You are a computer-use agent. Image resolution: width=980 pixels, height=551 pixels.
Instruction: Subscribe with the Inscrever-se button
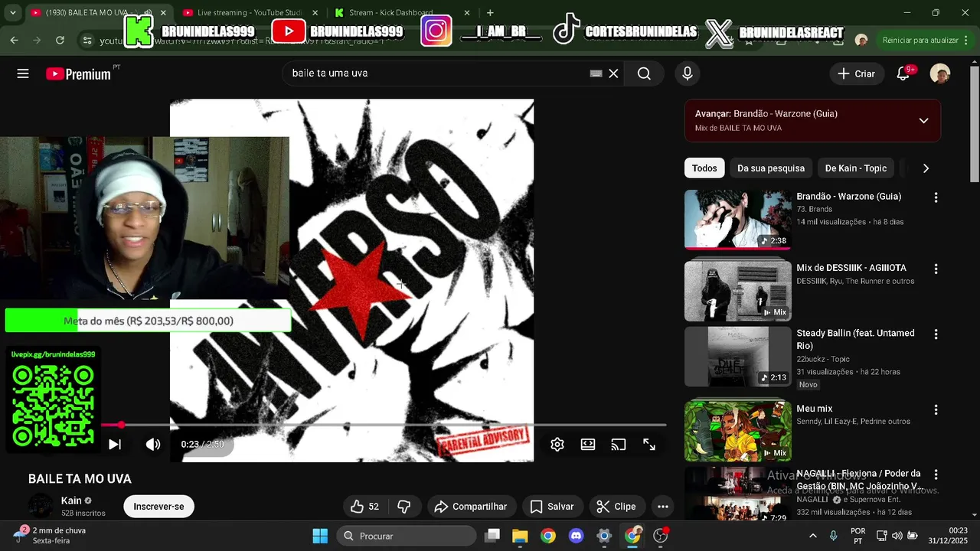pyautogui.click(x=158, y=507)
